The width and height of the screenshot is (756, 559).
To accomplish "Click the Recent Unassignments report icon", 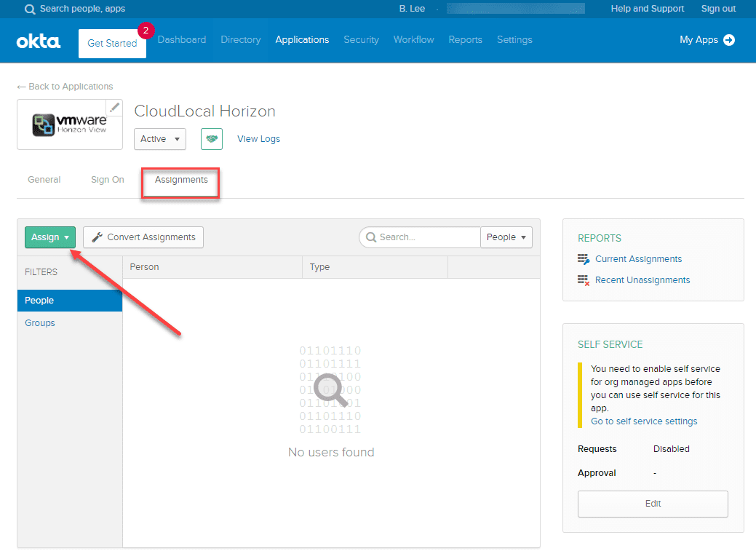I will tap(584, 280).
